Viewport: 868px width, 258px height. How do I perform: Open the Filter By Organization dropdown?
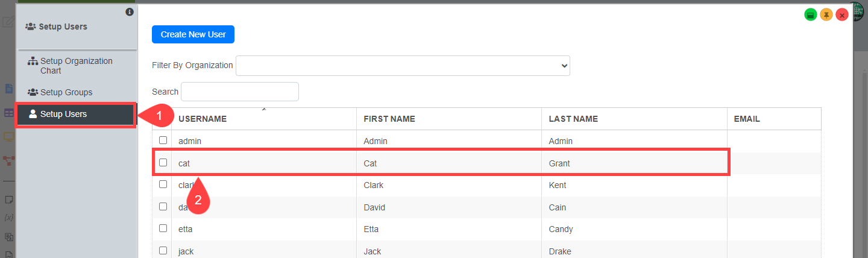click(x=403, y=65)
